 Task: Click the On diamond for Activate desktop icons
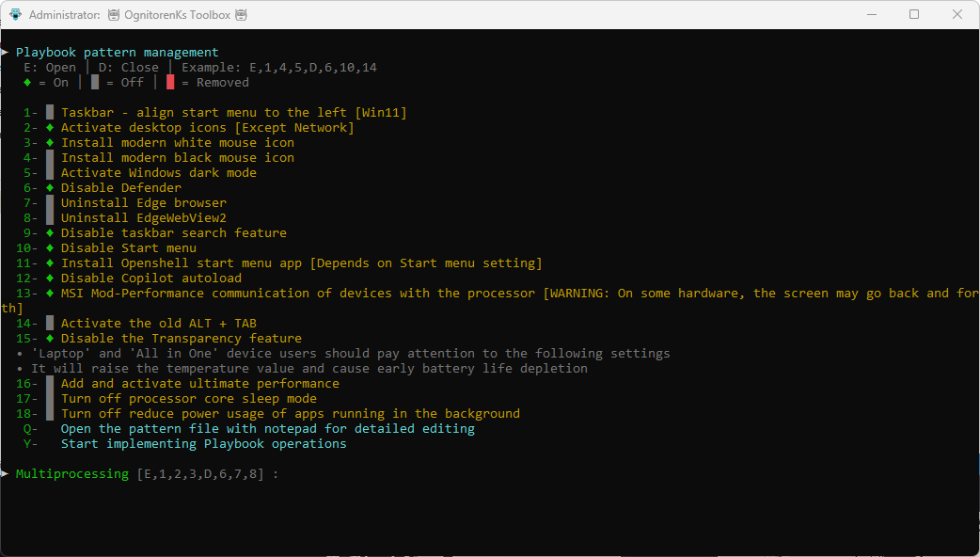[x=50, y=128]
